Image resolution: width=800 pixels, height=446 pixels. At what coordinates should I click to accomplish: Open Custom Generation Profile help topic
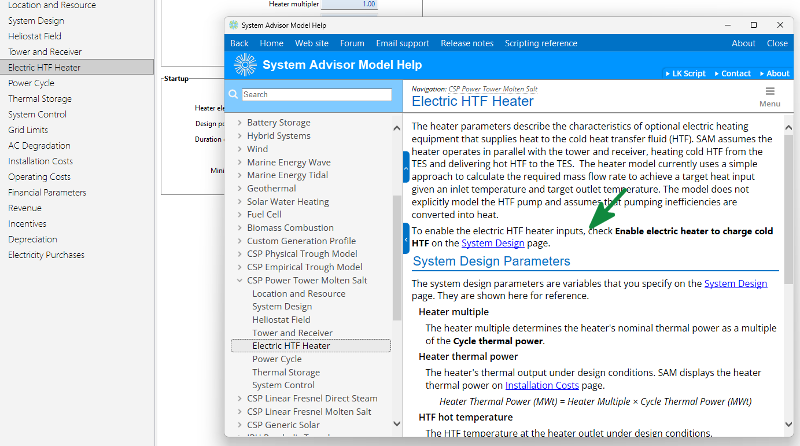click(301, 241)
